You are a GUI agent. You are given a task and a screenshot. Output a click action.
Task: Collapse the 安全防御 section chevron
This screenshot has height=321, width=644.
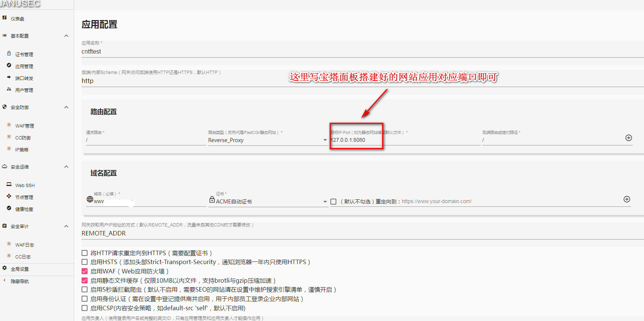pyautogui.click(x=66, y=107)
